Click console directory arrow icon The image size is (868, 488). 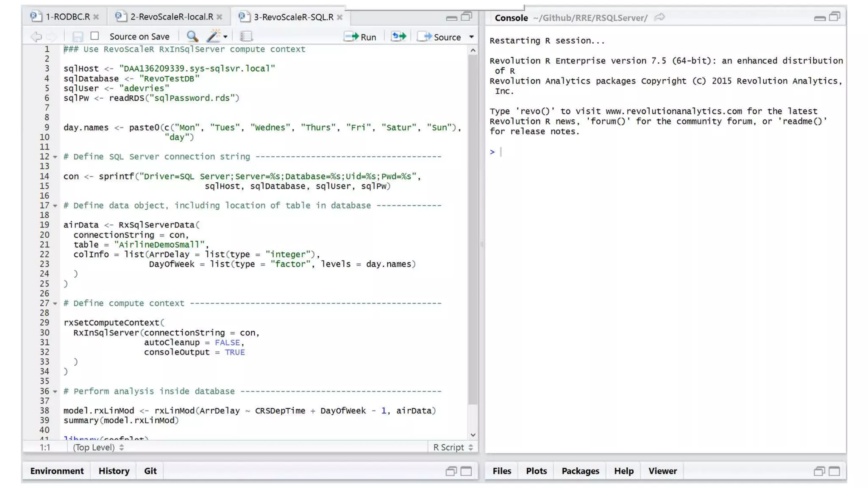coord(659,17)
